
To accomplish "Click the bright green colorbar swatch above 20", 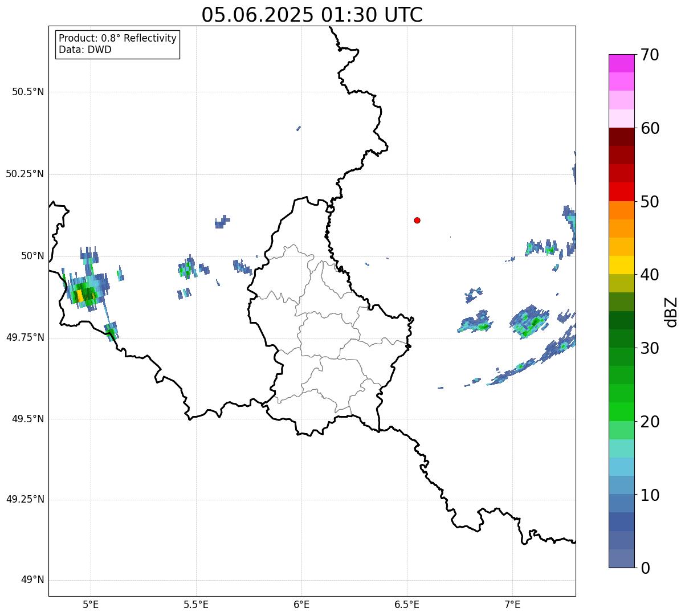I will click(x=622, y=411).
